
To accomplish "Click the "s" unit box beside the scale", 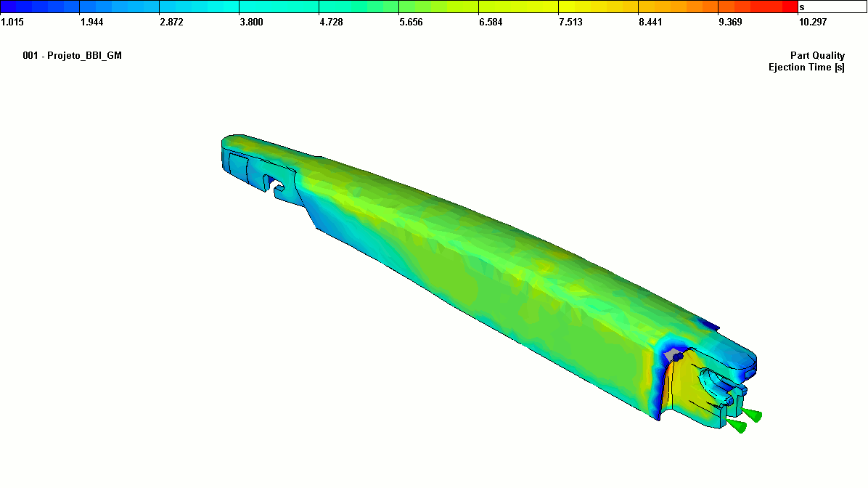I will pyautogui.click(x=832, y=7).
